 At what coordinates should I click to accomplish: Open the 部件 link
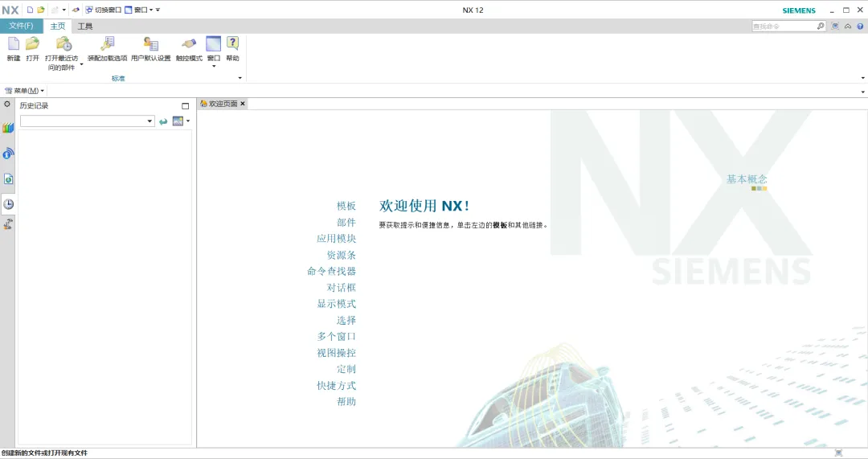click(346, 222)
